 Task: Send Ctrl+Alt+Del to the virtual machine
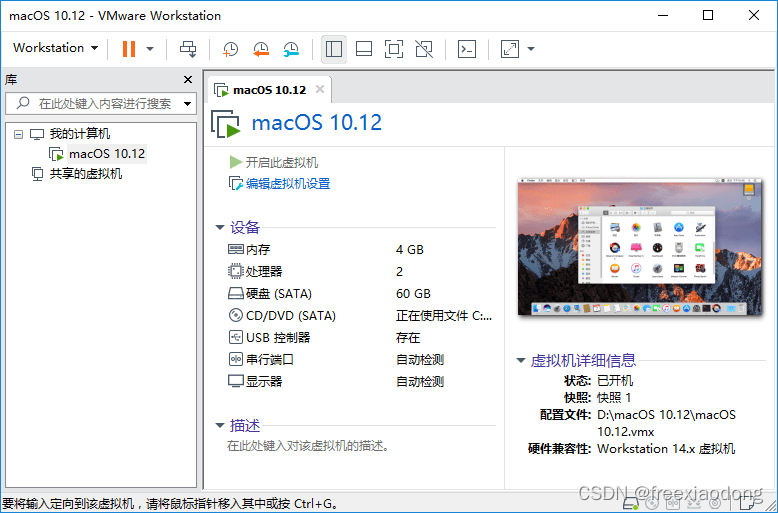click(x=188, y=49)
